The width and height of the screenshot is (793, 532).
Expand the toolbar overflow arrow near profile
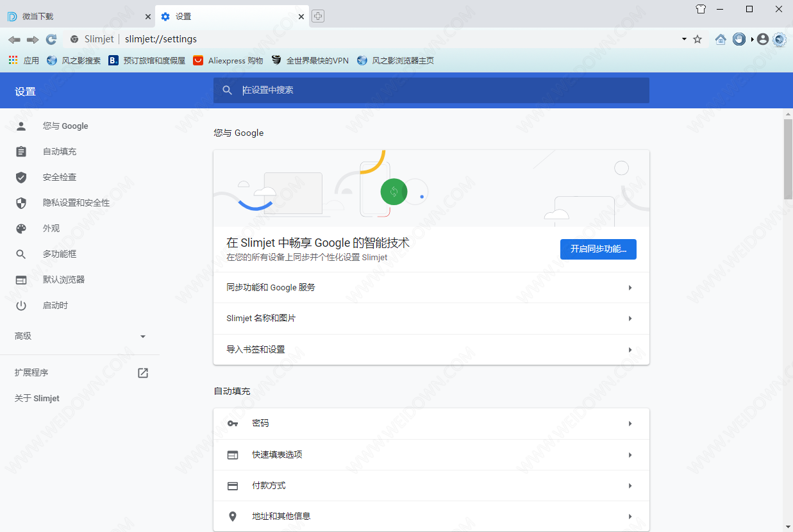coord(753,40)
